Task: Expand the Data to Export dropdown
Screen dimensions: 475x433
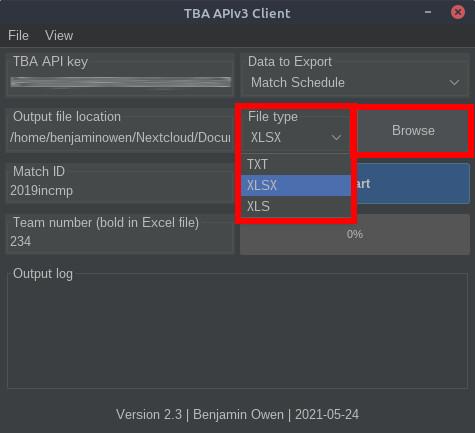Action: 355,82
